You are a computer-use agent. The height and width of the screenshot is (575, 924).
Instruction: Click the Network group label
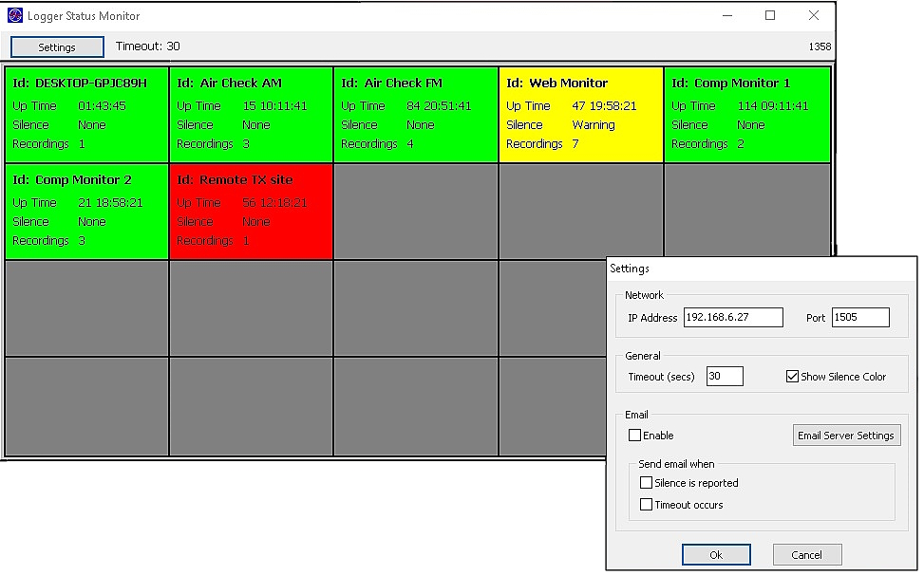[644, 295]
